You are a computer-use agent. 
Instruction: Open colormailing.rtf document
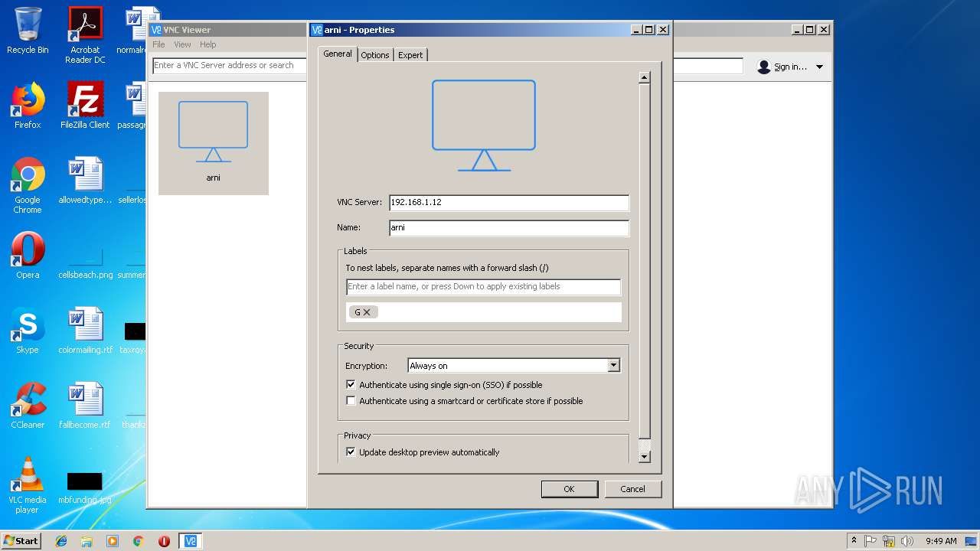(85, 331)
